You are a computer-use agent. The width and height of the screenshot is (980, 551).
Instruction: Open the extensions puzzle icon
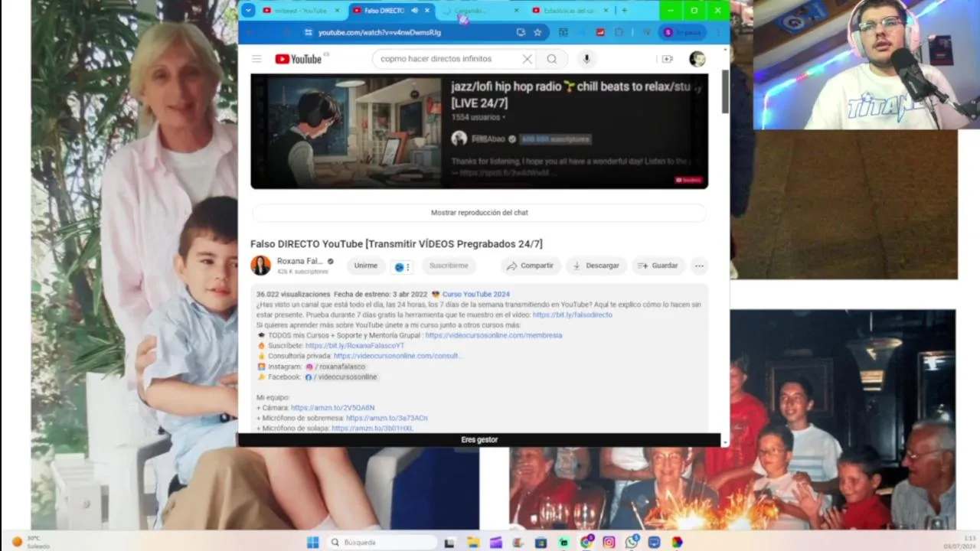pyautogui.click(x=619, y=32)
